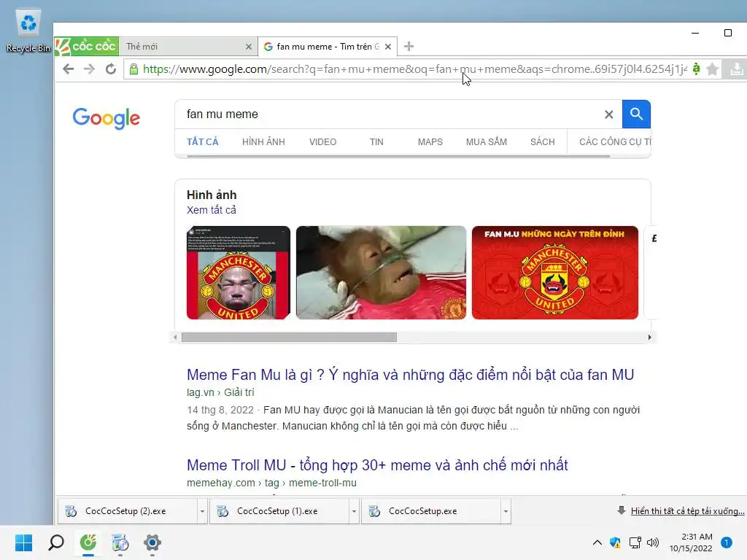Click 'memehay.com › tag › meme-troll-mu' breadcrumb

[x=271, y=483]
